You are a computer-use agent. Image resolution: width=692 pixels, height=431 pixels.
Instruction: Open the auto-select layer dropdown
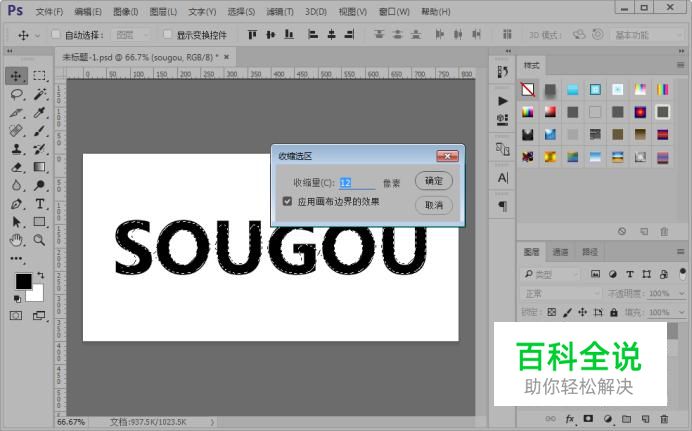(x=131, y=35)
